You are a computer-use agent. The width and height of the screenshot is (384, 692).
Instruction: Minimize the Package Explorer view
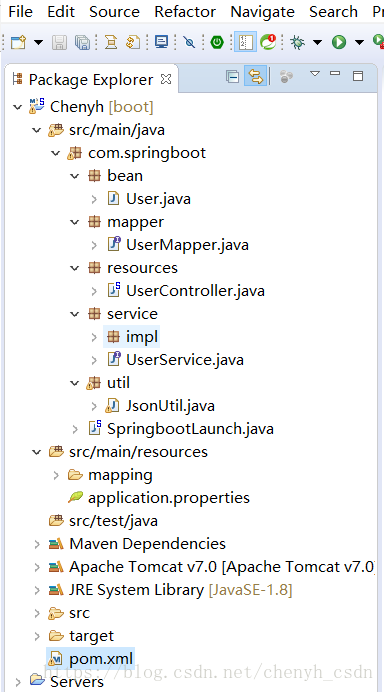pos(335,73)
